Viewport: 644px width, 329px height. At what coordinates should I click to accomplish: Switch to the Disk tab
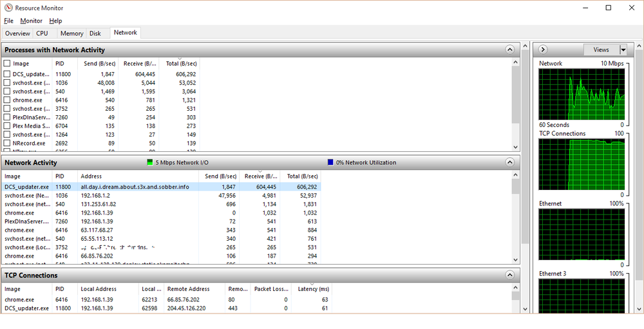pyautogui.click(x=95, y=33)
